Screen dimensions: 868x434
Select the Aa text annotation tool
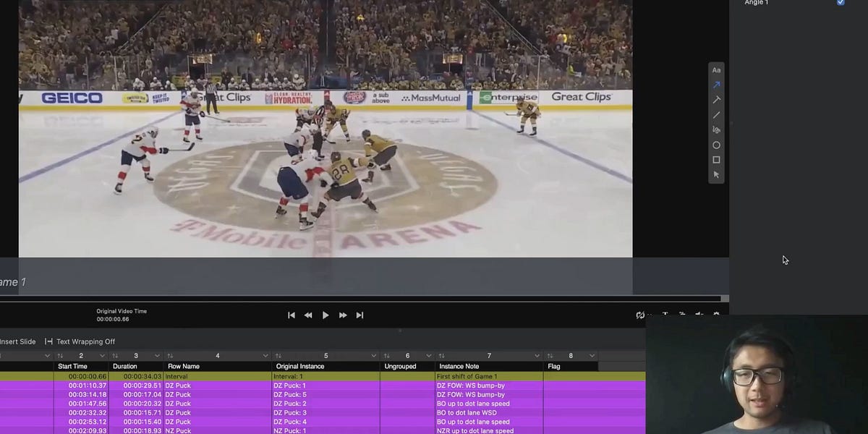click(716, 69)
